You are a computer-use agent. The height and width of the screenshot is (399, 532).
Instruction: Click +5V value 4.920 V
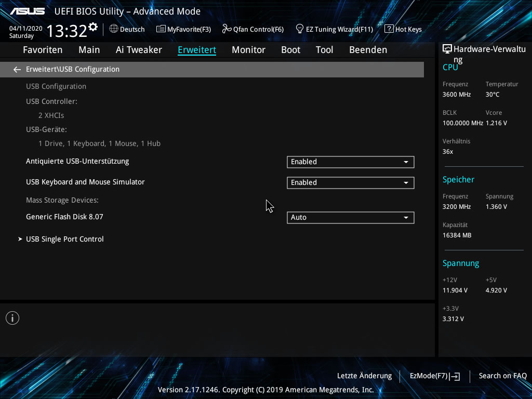(x=496, y=290)
